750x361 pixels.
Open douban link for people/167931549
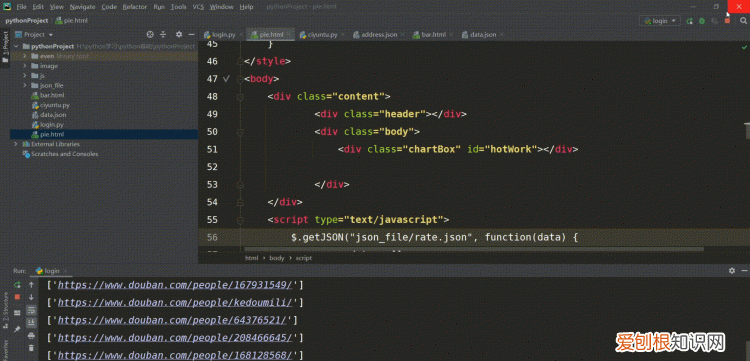pyautogui.click(x=175, y=285)
